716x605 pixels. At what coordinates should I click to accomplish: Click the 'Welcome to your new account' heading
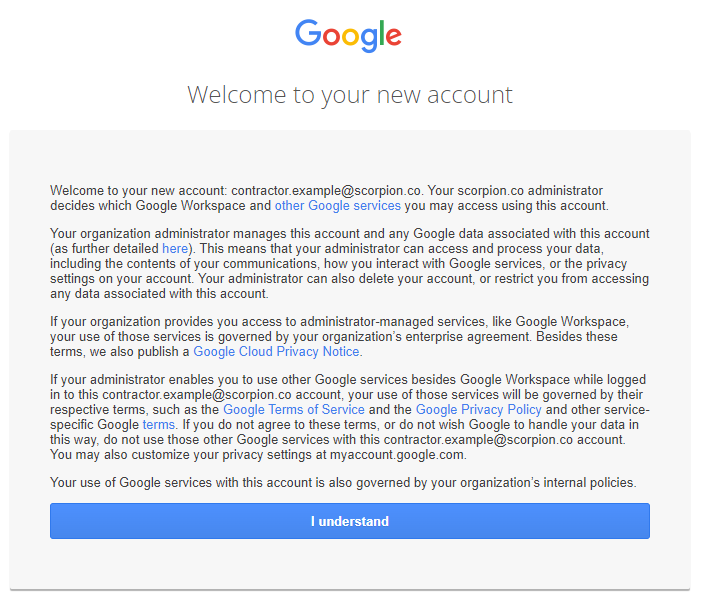(350, 95)
